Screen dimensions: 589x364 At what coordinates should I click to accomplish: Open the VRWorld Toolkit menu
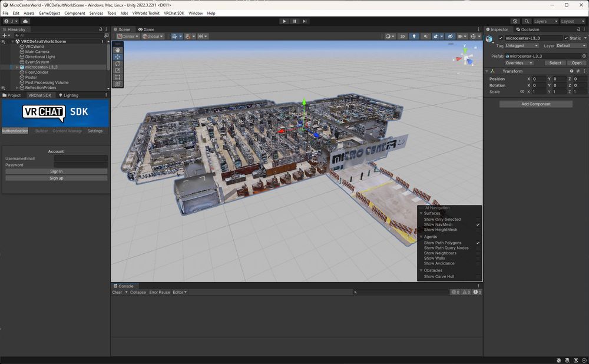145,13
